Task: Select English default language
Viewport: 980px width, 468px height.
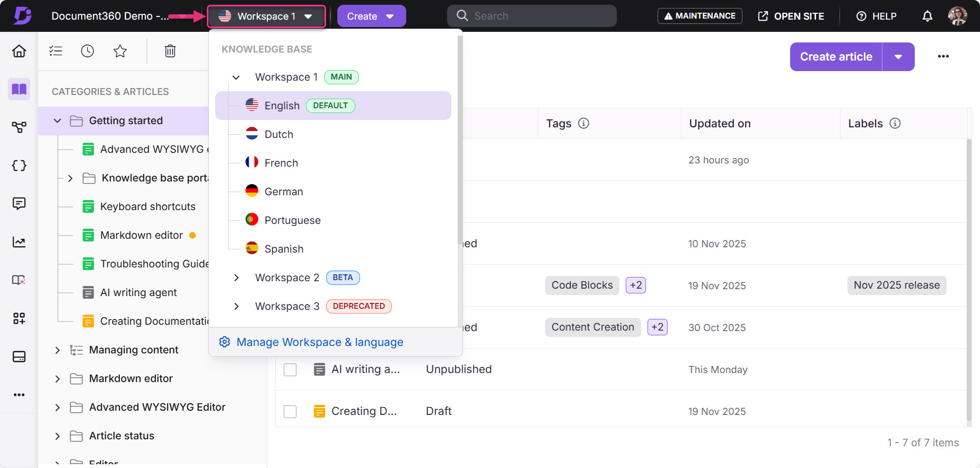Action: (333, 106)
